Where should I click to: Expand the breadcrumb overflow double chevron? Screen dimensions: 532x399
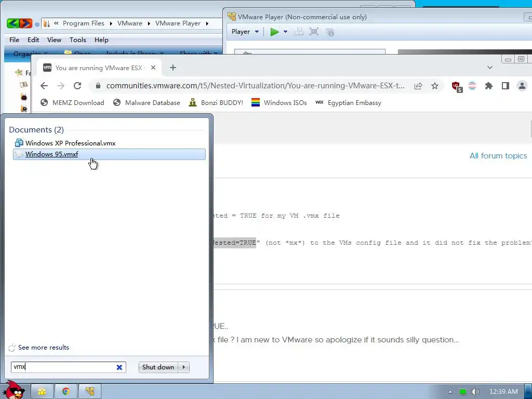(x=56, y=23)
